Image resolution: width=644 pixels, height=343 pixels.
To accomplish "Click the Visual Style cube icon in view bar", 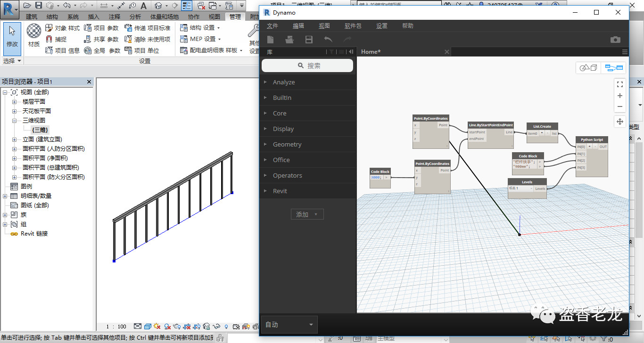I will [x=148, y=326].
